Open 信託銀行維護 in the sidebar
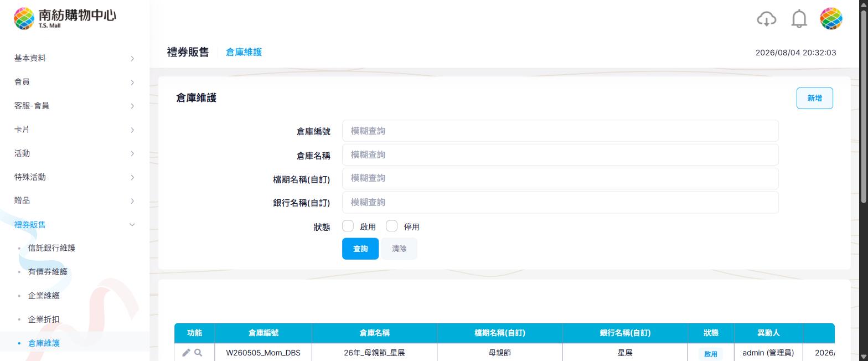The height and width of the screenshot is (361, 868). pos(51,248)
